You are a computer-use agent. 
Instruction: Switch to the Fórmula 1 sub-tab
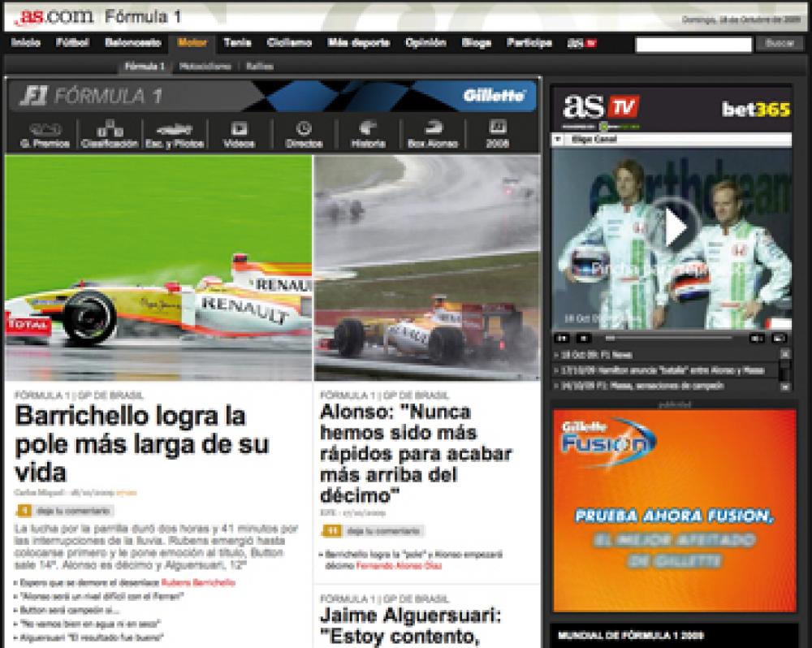(x=145, y=67)
